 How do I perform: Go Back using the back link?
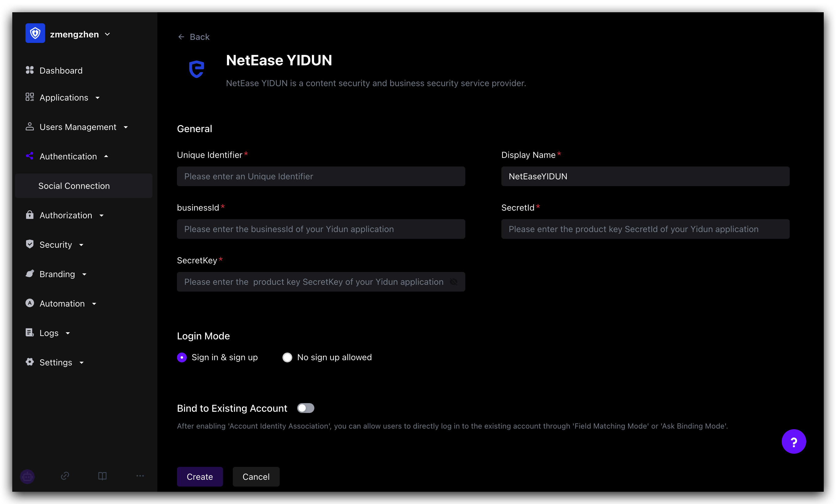pyautogui.click(x=194, y=36)
